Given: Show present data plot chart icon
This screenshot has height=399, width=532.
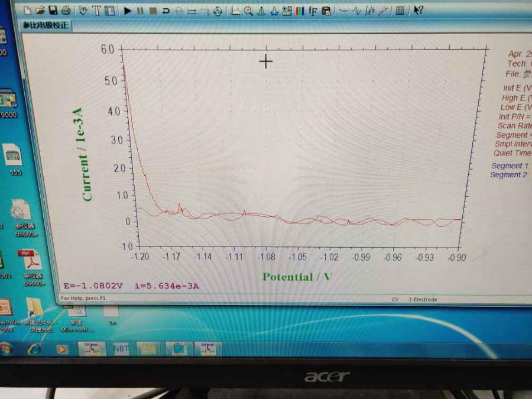Looking at the screenshot, I should tap(235, 11).
